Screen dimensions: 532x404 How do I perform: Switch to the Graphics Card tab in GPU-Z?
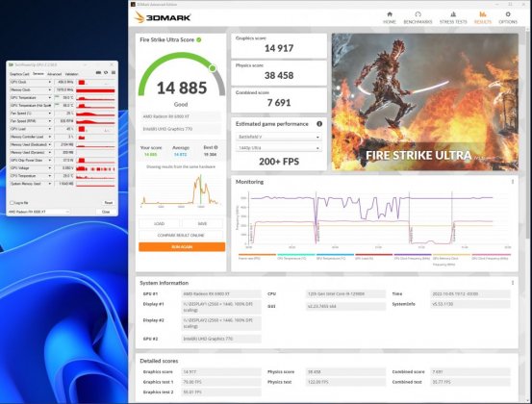[x=19, y=74]
